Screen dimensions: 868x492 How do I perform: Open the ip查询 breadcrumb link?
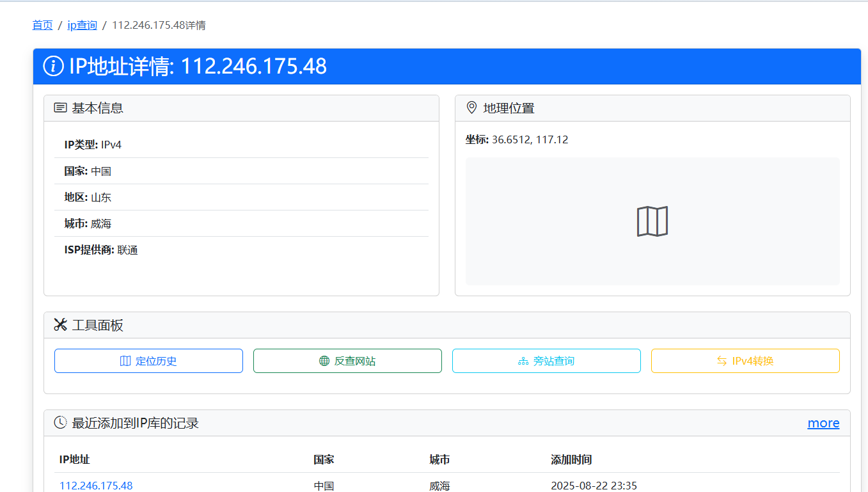click(x=81, y=25)
